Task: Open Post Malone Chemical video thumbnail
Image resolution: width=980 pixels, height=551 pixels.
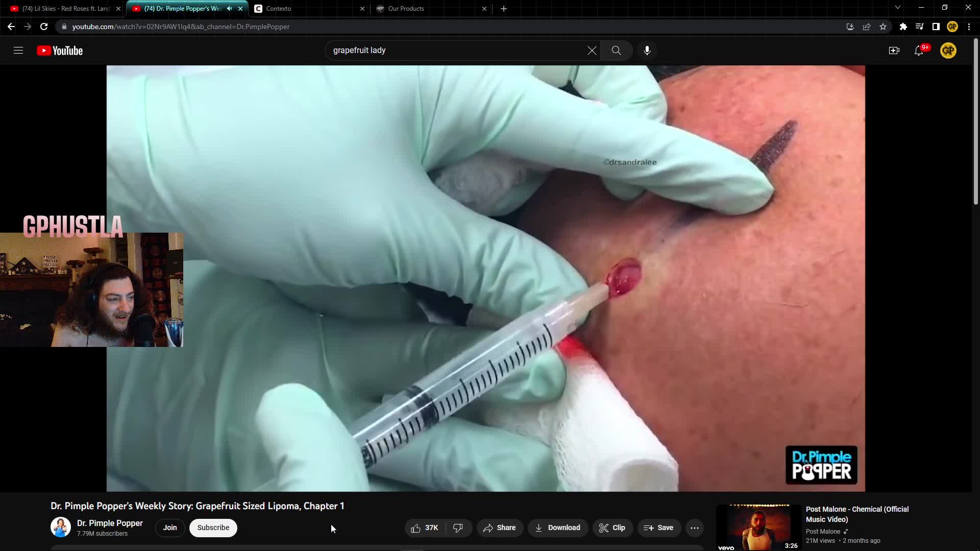Action: coord(758,528)
